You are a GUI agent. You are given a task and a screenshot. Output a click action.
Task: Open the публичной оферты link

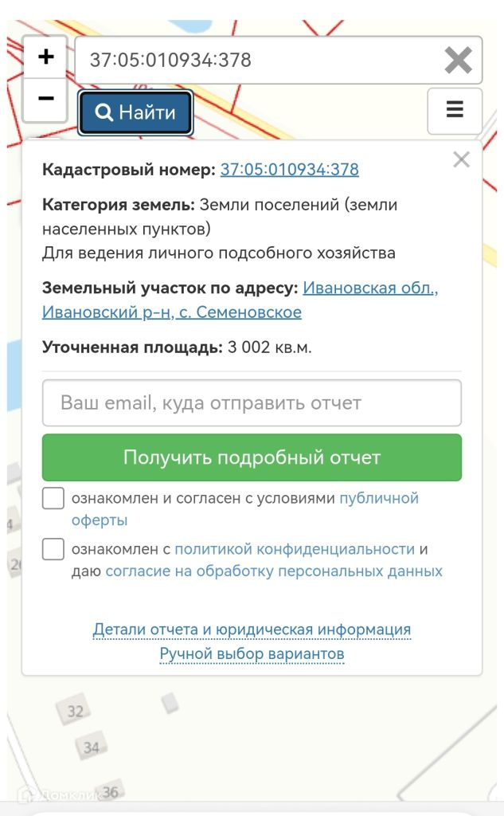(x=378, y=499)
